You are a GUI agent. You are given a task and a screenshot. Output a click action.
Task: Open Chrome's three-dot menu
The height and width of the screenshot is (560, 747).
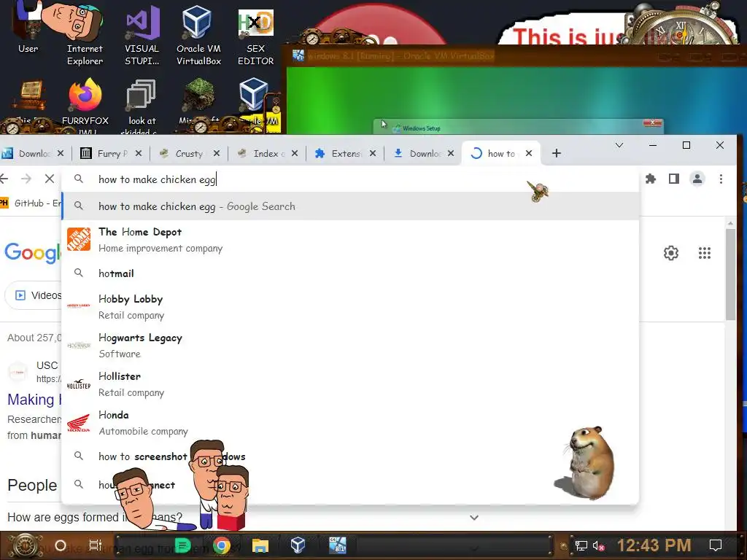click(721, 179)
